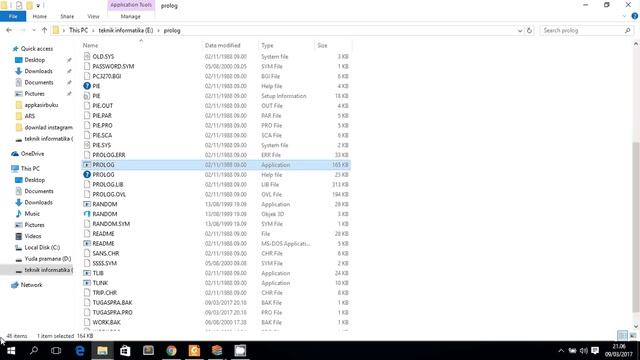Open applkasirbuku folder in sidebar
Viewport: 640px width, 360px height.
pos(41,105)
